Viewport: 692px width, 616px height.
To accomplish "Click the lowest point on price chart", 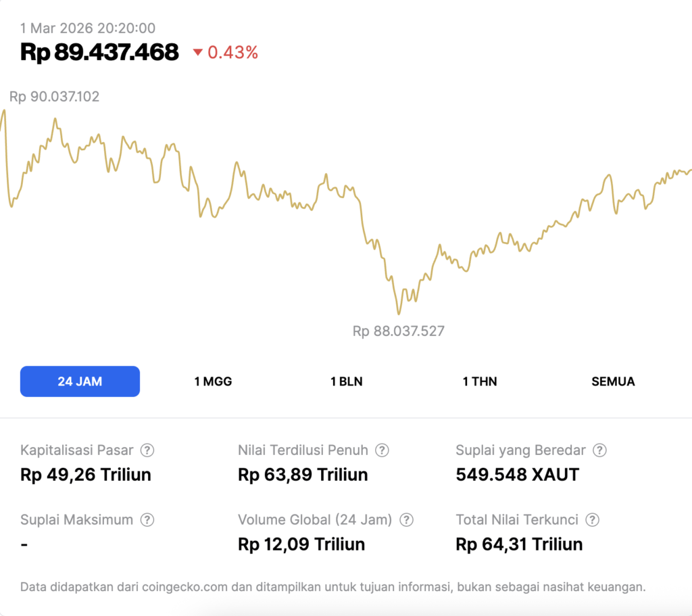I will [399, 314].
